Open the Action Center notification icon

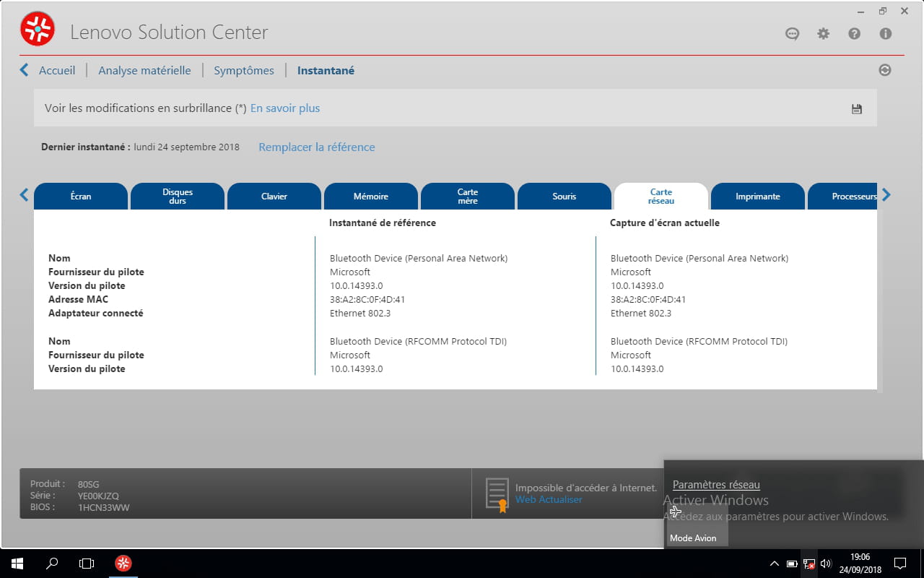coord(900,563)
